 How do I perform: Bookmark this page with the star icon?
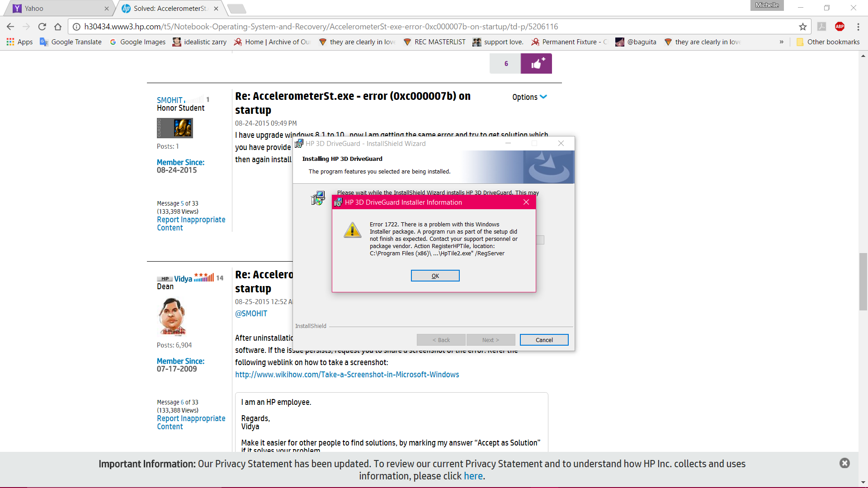coord(802,27)
